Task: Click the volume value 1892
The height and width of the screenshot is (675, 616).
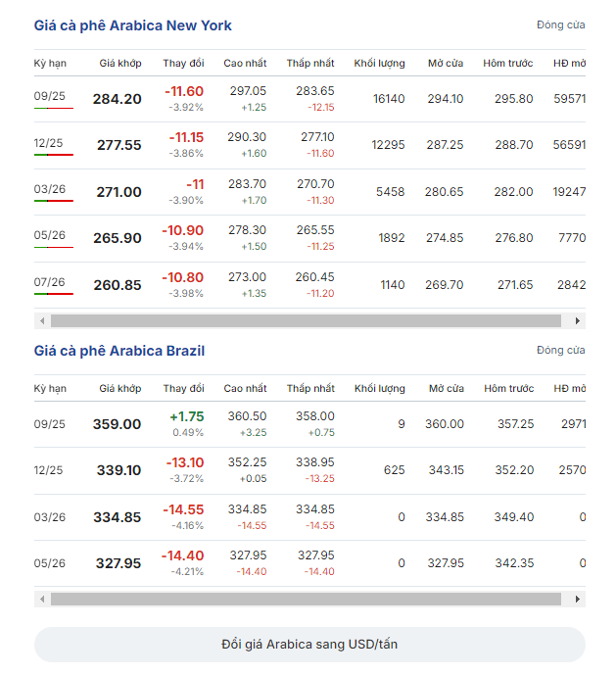Action: 392,238
